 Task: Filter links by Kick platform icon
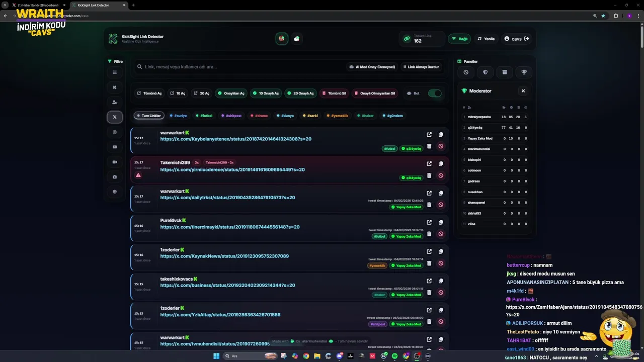click(x=115, y=87)
